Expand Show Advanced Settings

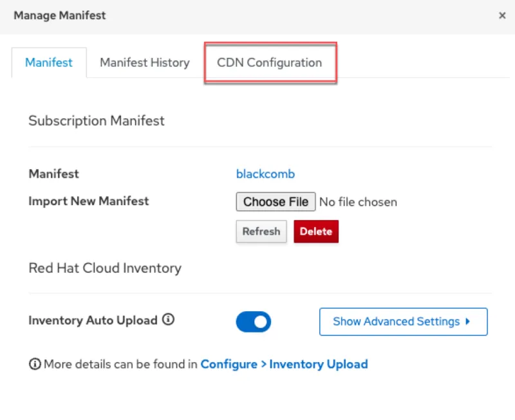point(396,322)
